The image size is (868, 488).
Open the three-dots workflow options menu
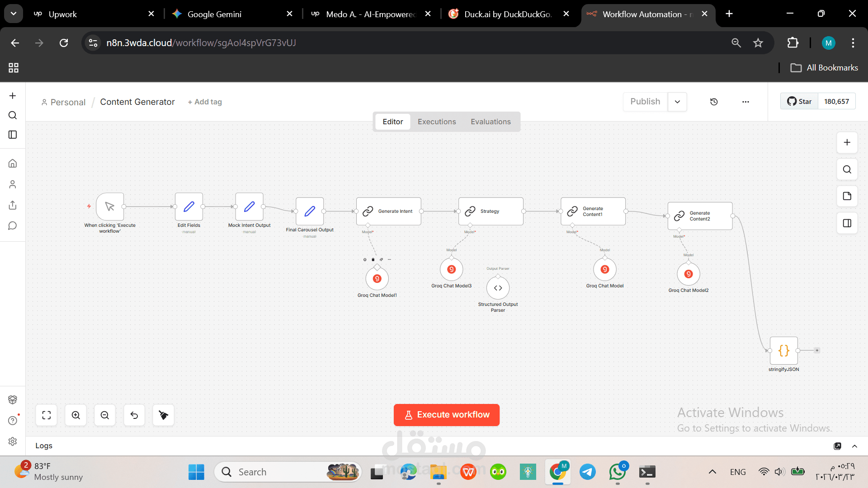[745, 102]
